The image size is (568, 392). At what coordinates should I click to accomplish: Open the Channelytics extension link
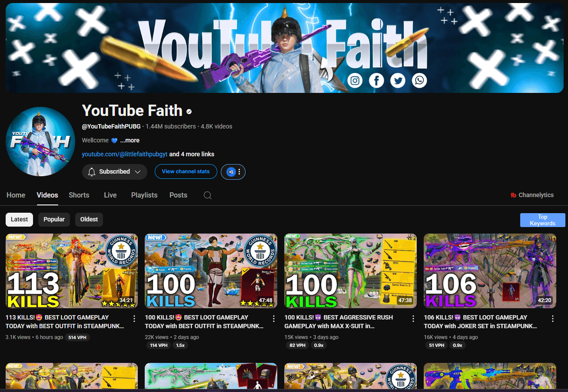click(532, 195)
